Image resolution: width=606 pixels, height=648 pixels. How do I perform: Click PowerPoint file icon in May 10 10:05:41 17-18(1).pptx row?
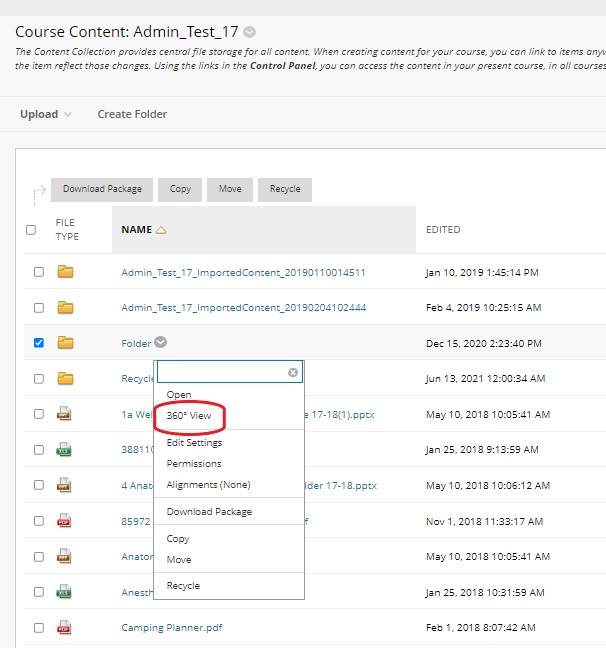(64, 414)
